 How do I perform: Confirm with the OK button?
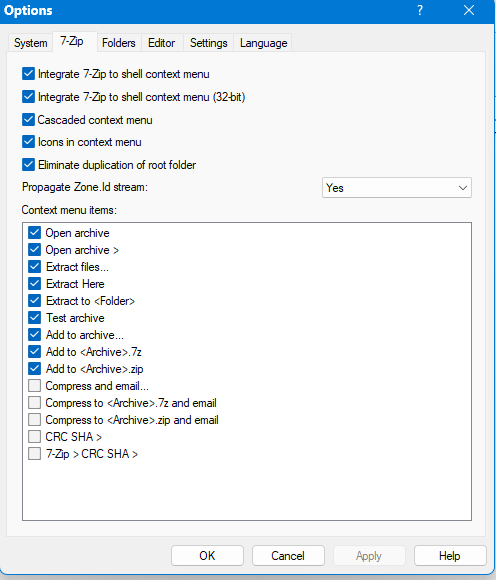(x=207, y=556)
